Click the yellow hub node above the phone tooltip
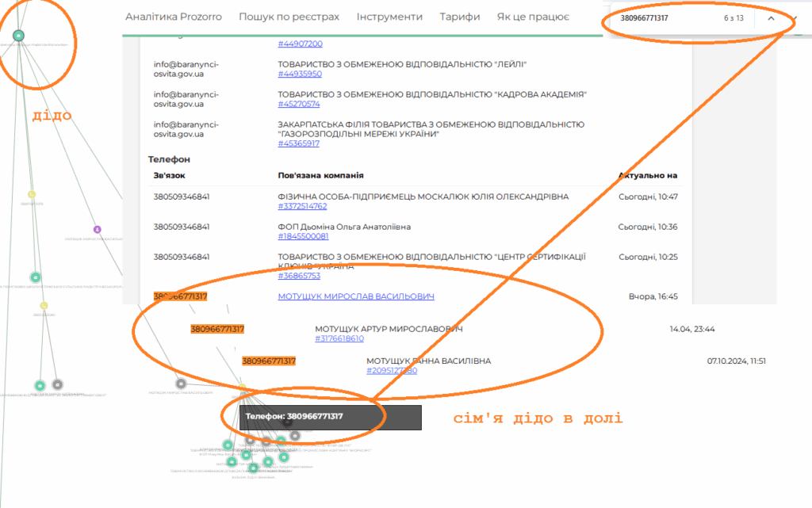The image size is (812, 508). tap(243, 388)
